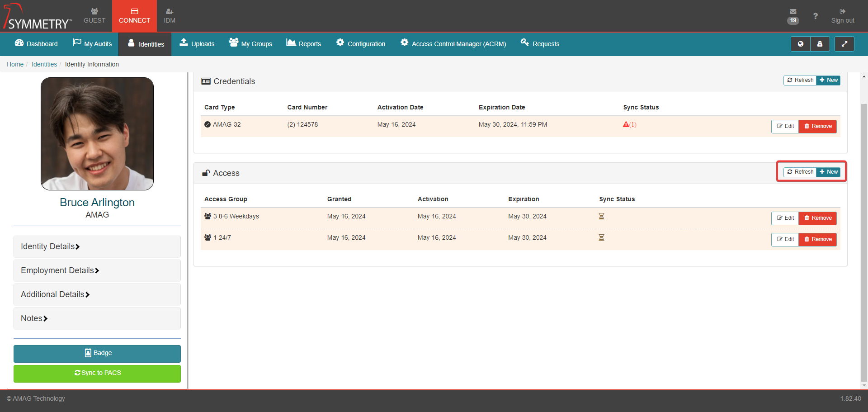This screenshot has width=868, height=412.
Task: Expand Identity Details section
Action: (97, 246)
